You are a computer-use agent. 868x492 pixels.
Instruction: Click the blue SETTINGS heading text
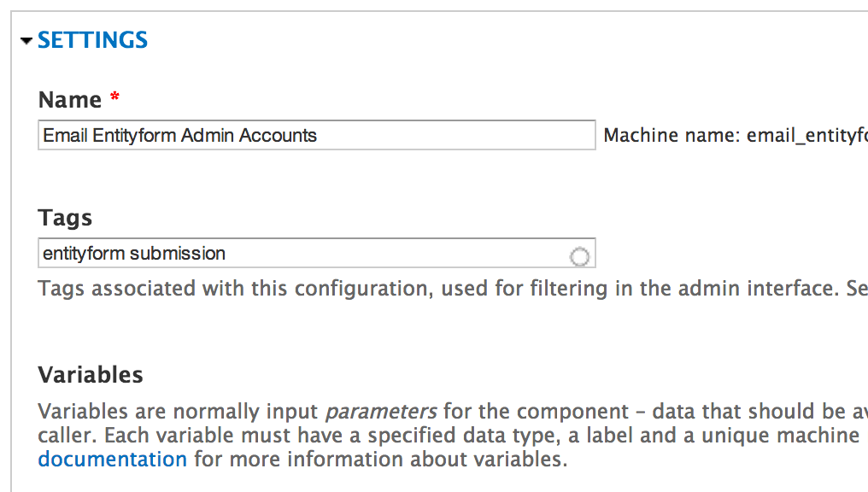92,39
